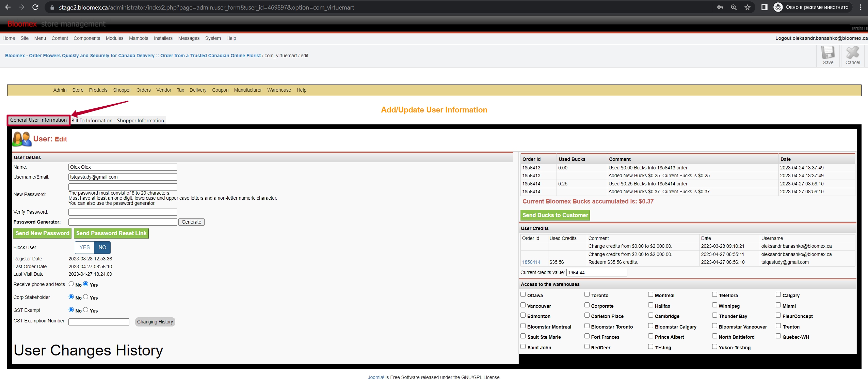Select No for Receive phone and texts
The height and width of the screenshot is (380, 868).
pos(71,284)
